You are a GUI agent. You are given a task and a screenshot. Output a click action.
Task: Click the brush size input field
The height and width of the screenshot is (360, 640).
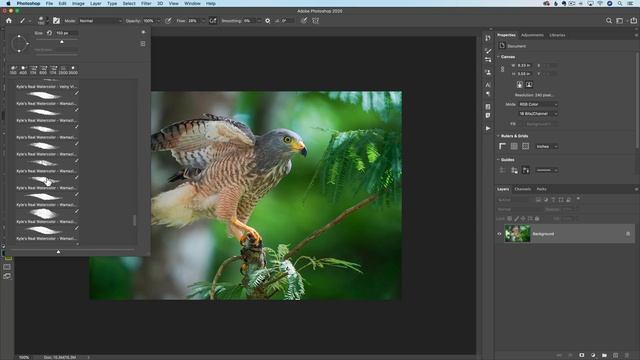[x=66, y=33]
